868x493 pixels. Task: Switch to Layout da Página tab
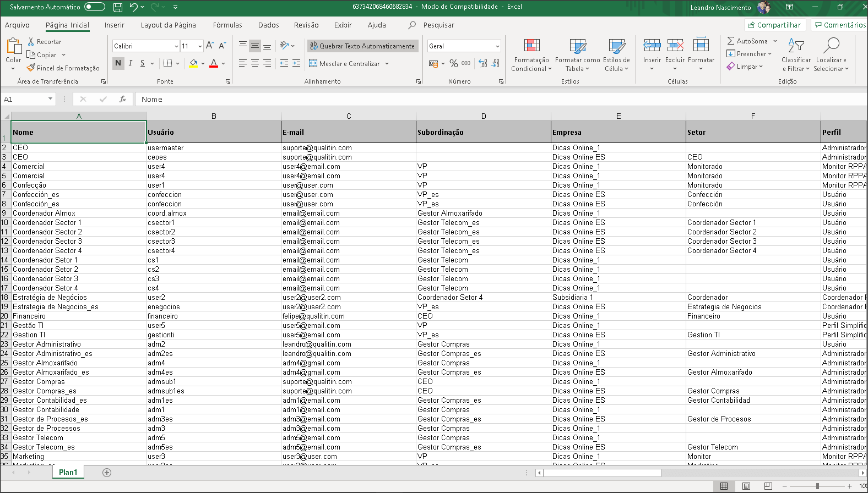(x=168, y=25)
